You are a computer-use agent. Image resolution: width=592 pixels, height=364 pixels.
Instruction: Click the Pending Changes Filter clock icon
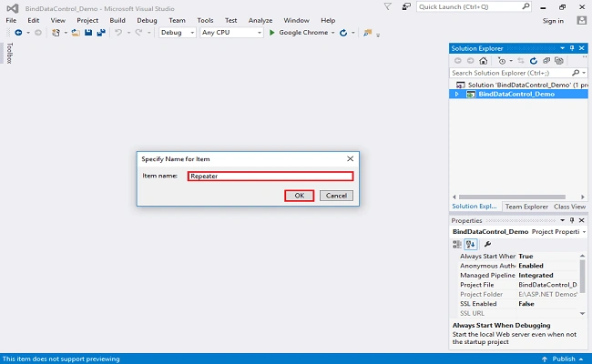[502, 61]
